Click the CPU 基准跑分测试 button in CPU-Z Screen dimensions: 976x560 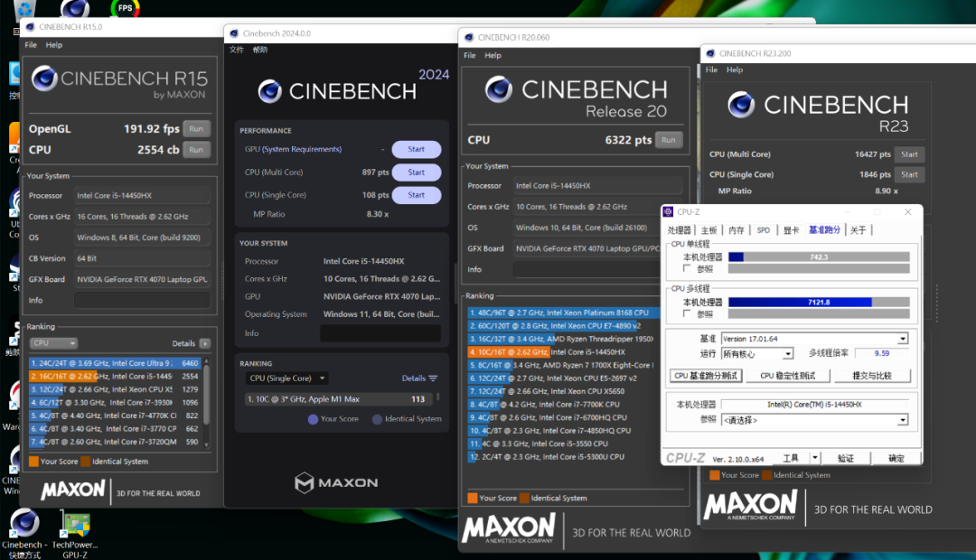coord(706,376)
